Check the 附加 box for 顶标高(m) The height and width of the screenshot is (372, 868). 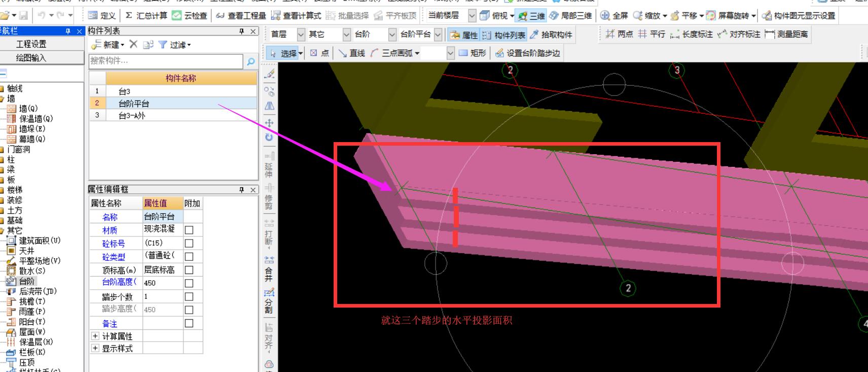point(189,269)
